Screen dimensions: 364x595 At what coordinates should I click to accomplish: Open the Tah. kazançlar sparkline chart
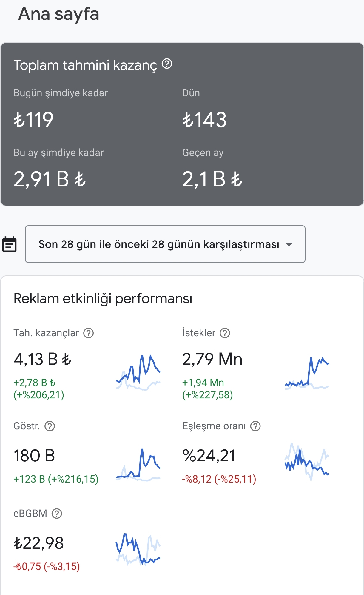(138, 372)
